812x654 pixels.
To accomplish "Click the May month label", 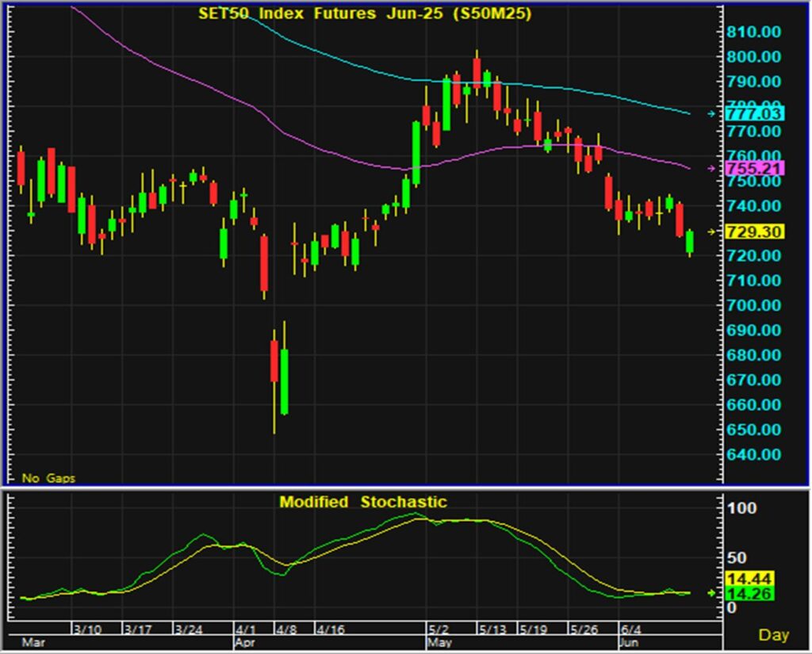I will (x=439, y=643).
